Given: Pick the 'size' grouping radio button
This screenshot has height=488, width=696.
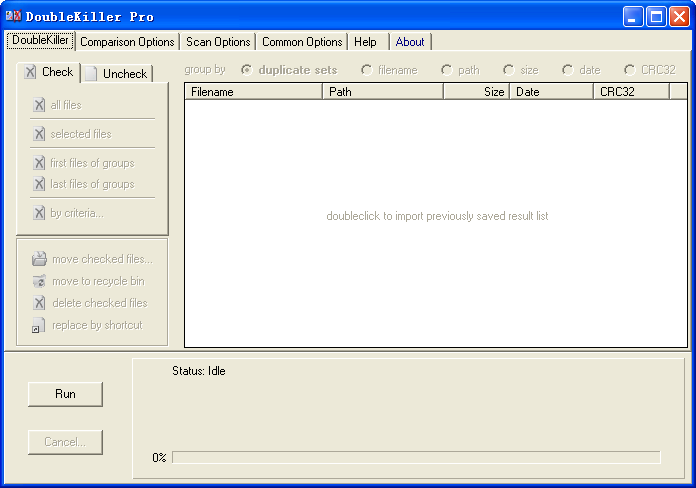Looking at the screenshot, I should pos(509,70).
